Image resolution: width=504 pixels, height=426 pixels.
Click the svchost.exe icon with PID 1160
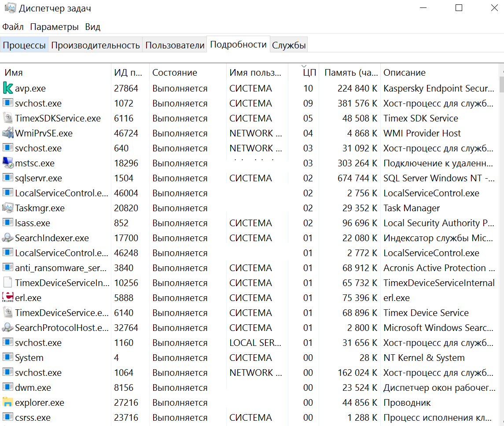point(8,342)
